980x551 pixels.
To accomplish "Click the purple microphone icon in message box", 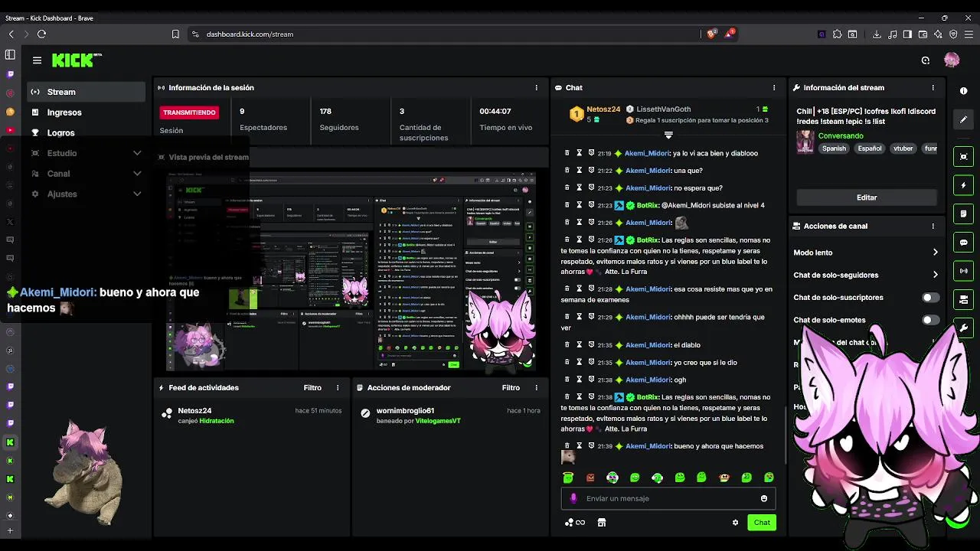I will 573,498.
